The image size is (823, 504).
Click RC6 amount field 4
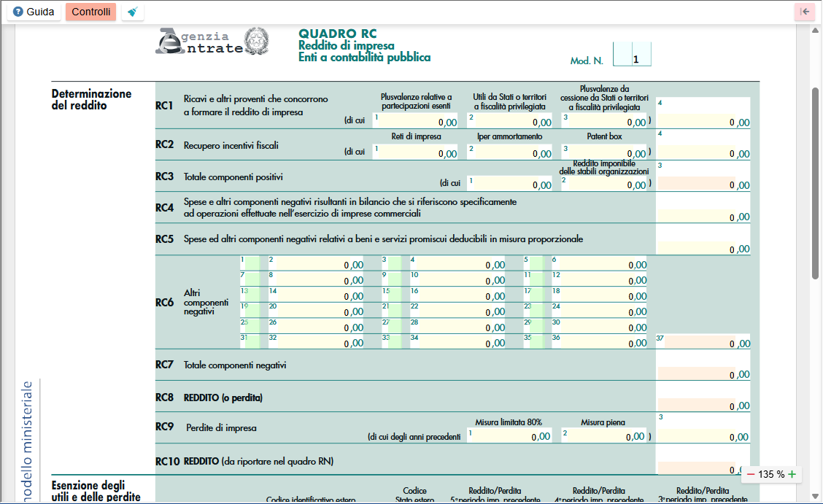click(457, 263)
